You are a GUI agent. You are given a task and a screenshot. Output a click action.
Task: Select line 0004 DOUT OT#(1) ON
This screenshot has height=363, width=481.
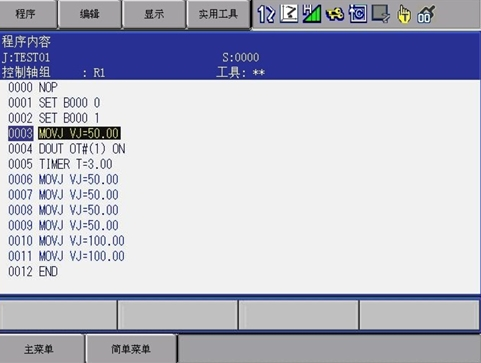(x=67, y=149)
